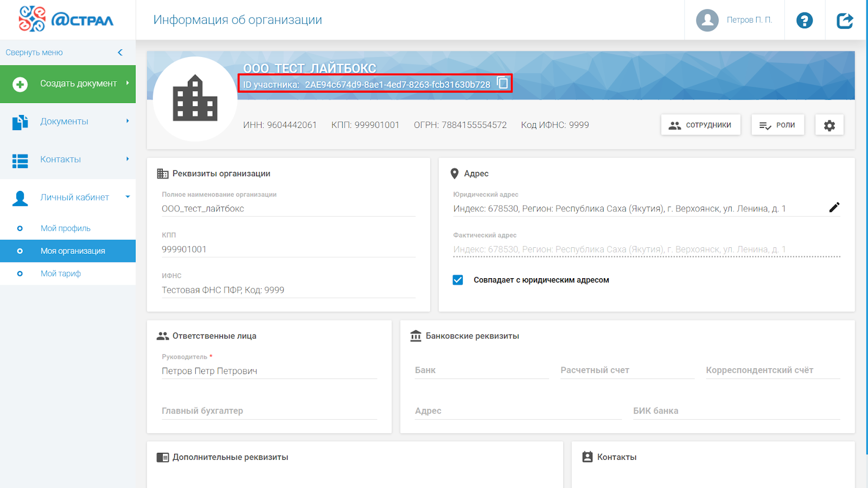Screen dimensions: 868x488
Task: Click Свернуть меню link
Action: pyautogui.click(x=34, y=53)
